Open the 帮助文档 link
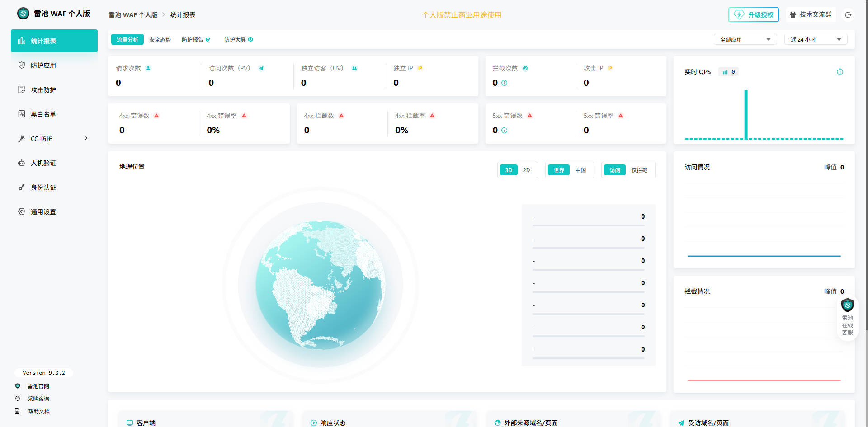This screenshot has width=868, height=427. click(38, 411)
